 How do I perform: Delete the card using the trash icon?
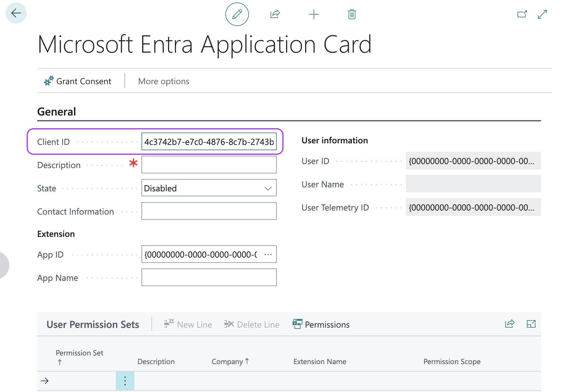click(x=352, y=14)
